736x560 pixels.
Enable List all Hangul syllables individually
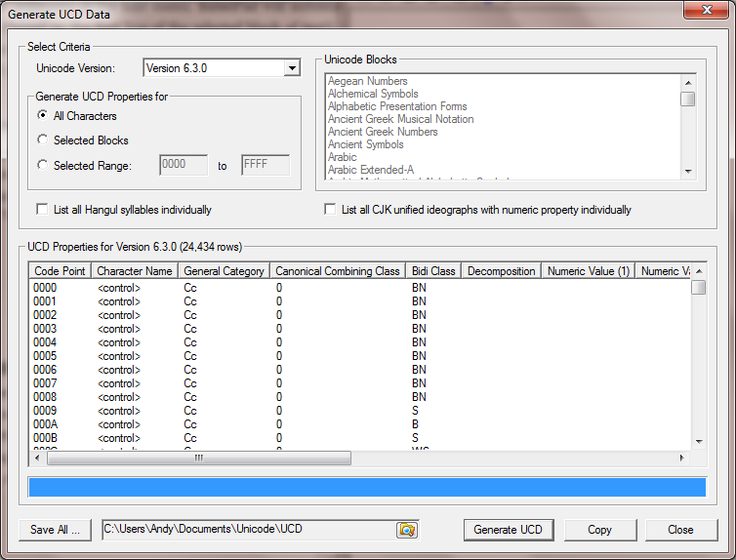[42, 209]
